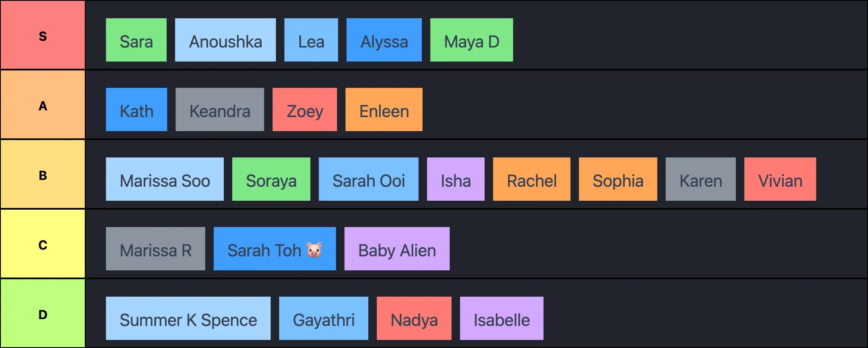Select the Baby Alien tile
Viewport: 868px width, 348px height.
tap(397, 249)
